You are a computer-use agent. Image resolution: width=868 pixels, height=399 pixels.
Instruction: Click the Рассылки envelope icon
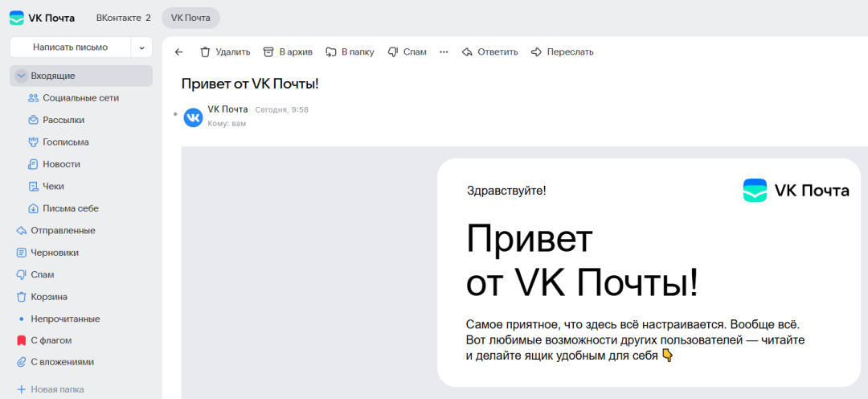click(33, 120)
